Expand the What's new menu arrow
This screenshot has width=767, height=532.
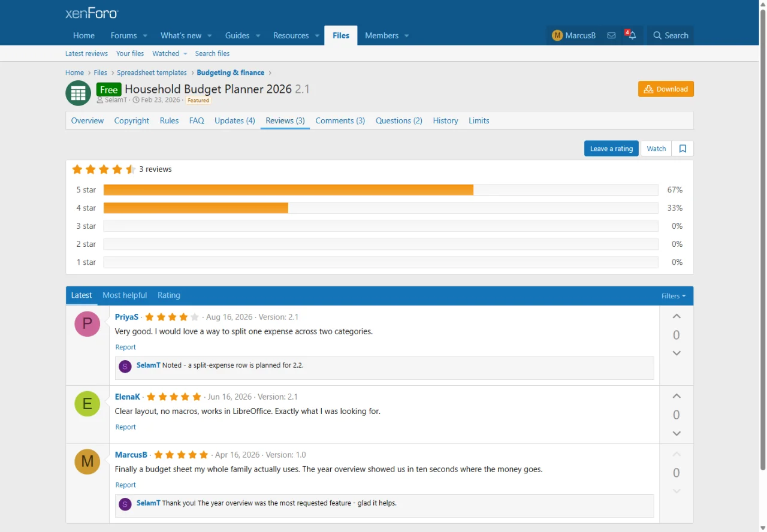click(x=210, y=35)
